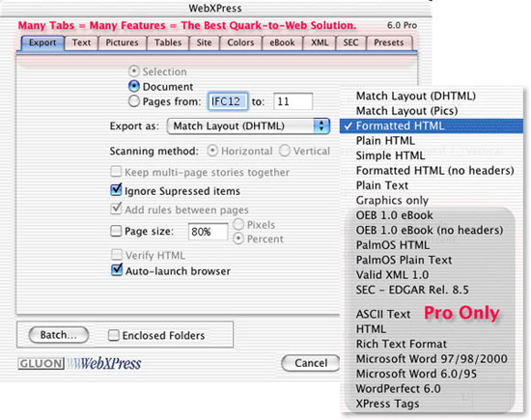The image size is (531, 420).
Task: Click the Page size field showing 80%
Action: pos(208,232)
